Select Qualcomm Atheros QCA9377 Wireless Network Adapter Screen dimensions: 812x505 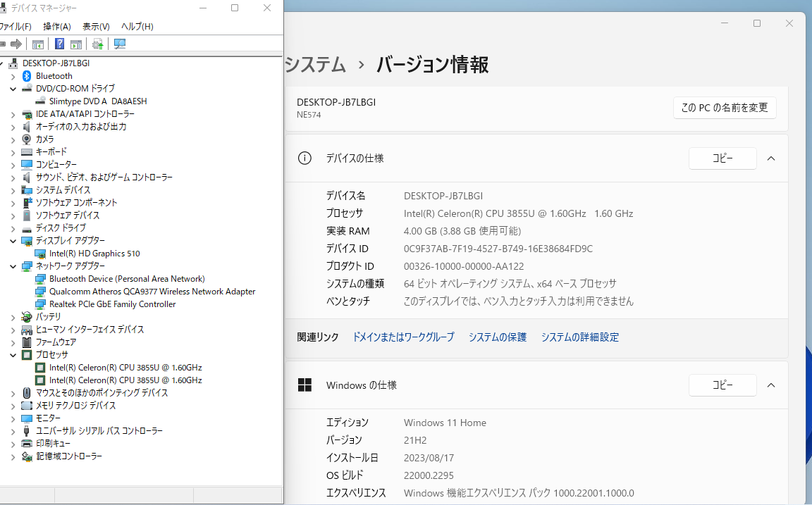pos(152,292)
